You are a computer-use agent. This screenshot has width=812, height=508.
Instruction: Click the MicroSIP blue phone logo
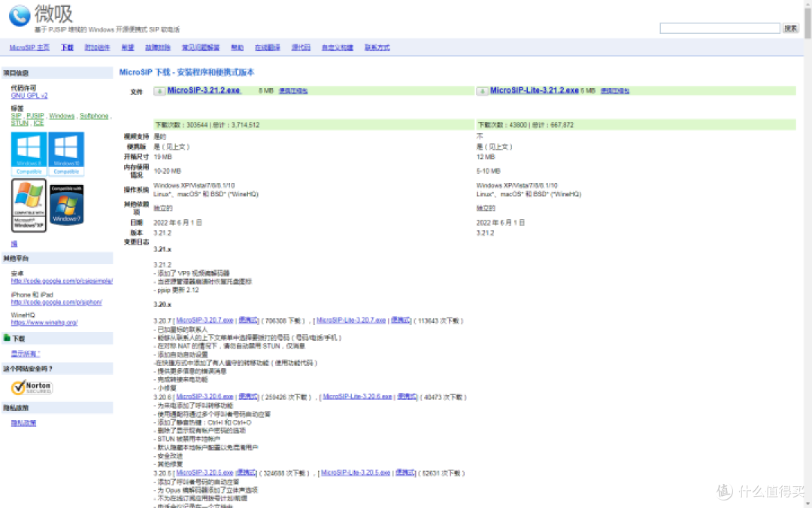point(20,16)
